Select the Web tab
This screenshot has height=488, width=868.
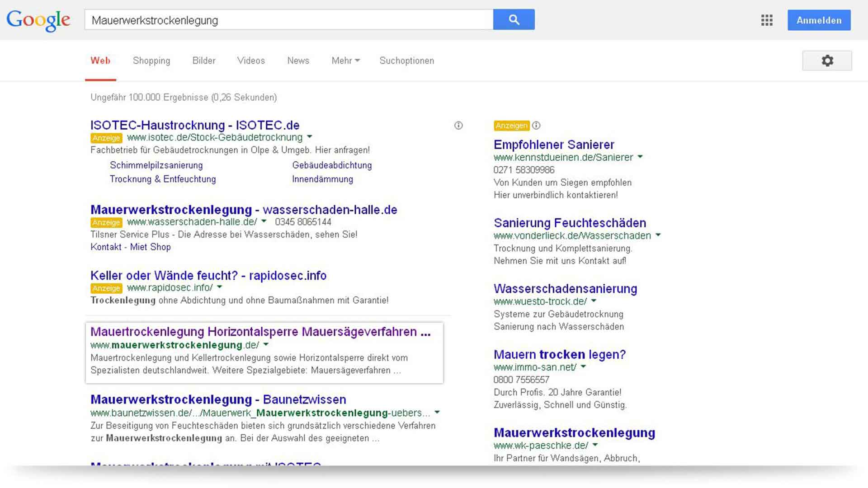[x=100, y=61]
